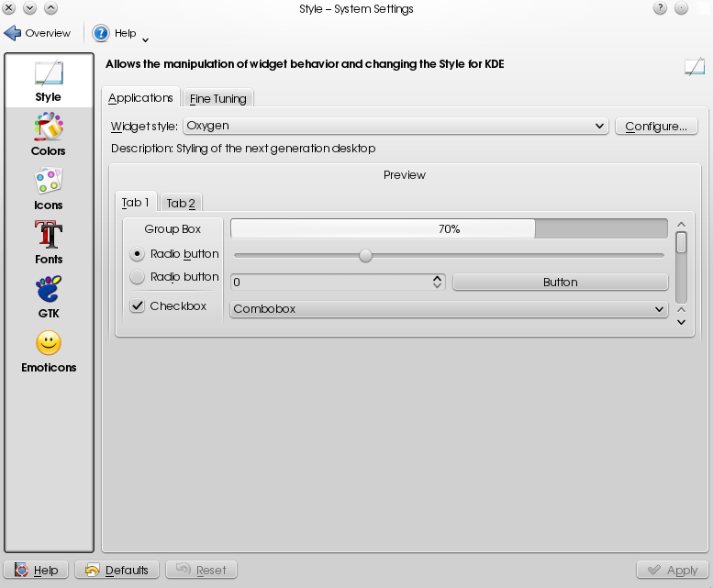The image size is (713, 588).
Task: Toggle the preview Checkbox
Action: point(137,305)
